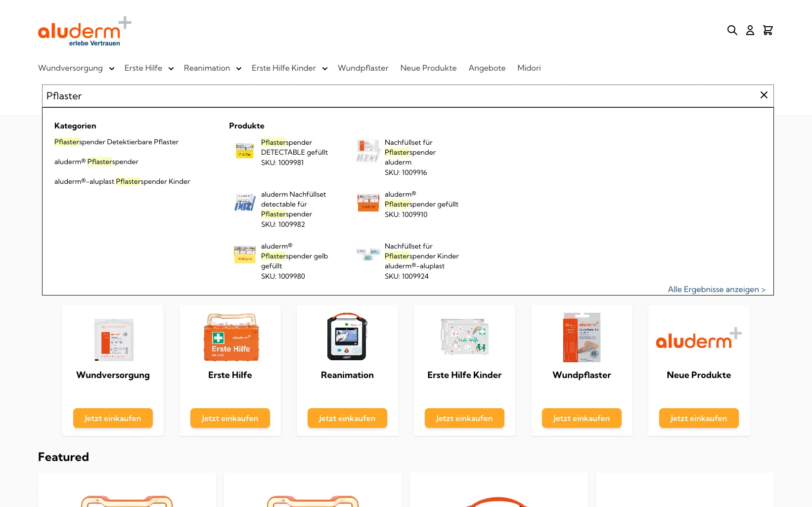Image resolution: width=812 pixels, height=507 pixels.
Task: Click thumbnail of SKU 1009980 product
Action: pos(245,254)
